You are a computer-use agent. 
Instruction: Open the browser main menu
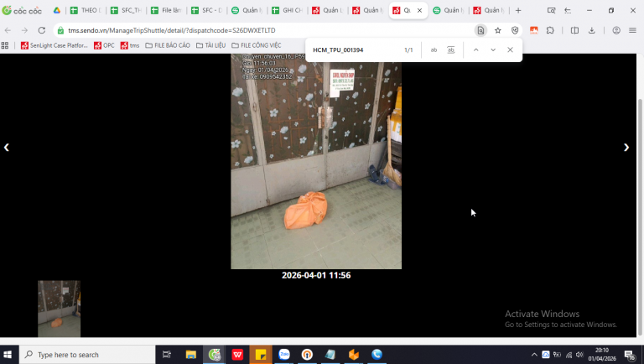pyautogui.click(x=632, y=30)
